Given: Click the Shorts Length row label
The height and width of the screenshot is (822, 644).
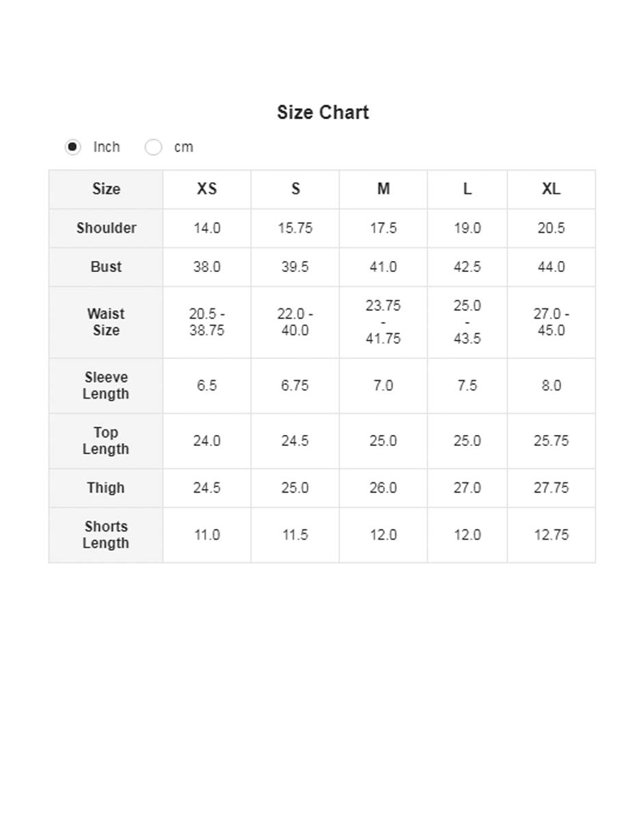Looking at the screenshot, I should point(106,535).
